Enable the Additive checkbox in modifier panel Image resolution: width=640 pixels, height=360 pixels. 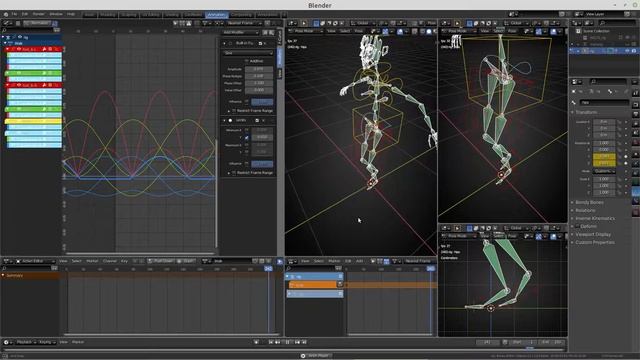pos(246,61)
